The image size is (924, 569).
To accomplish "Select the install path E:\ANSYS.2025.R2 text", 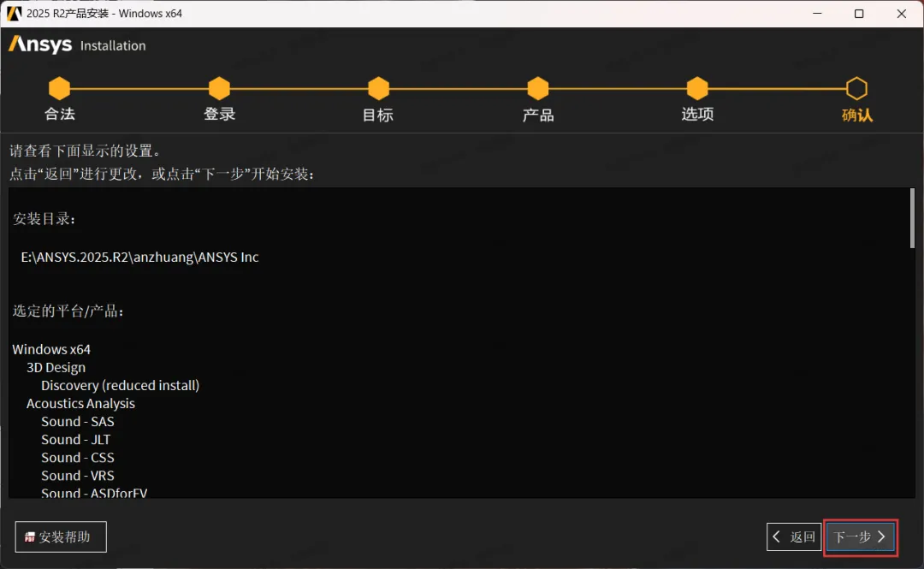I will coord(139,257).
